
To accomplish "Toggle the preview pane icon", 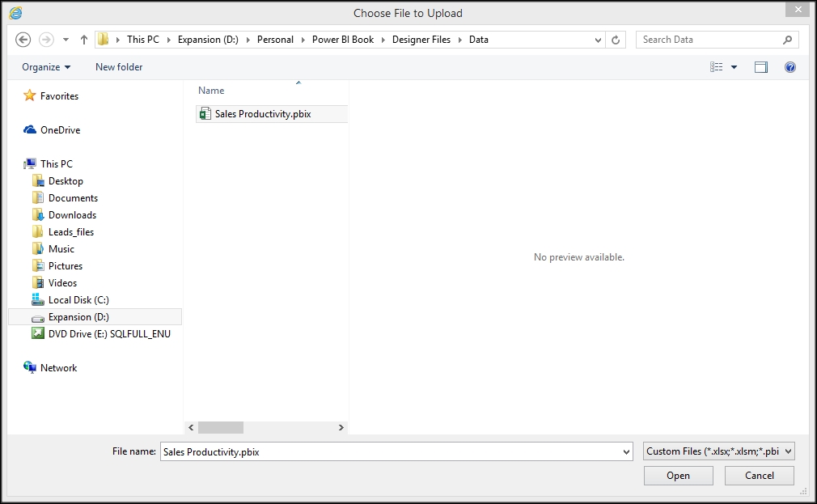I will coord(760,67).
